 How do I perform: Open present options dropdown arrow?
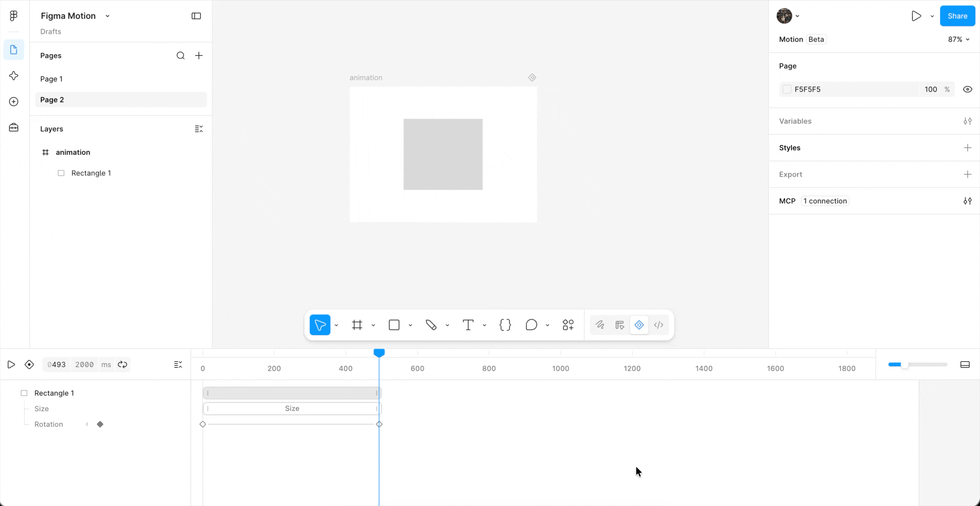point(932,16)
